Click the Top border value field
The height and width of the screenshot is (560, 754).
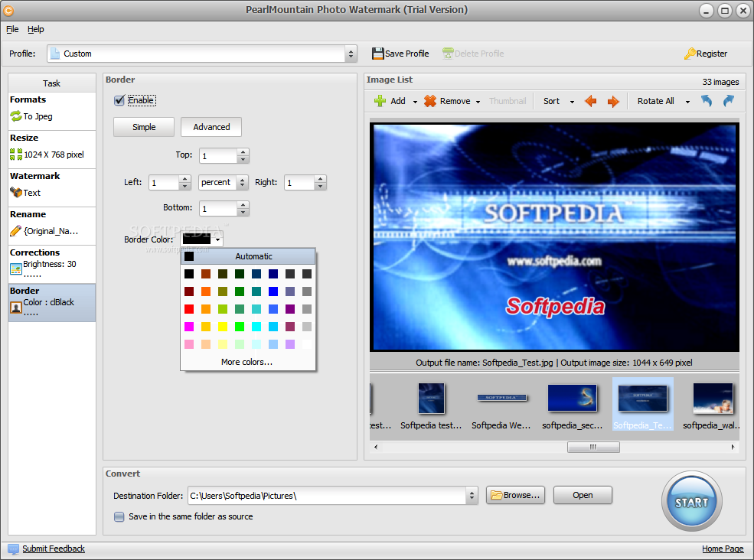pyautogui.click(x=218, y=156)
